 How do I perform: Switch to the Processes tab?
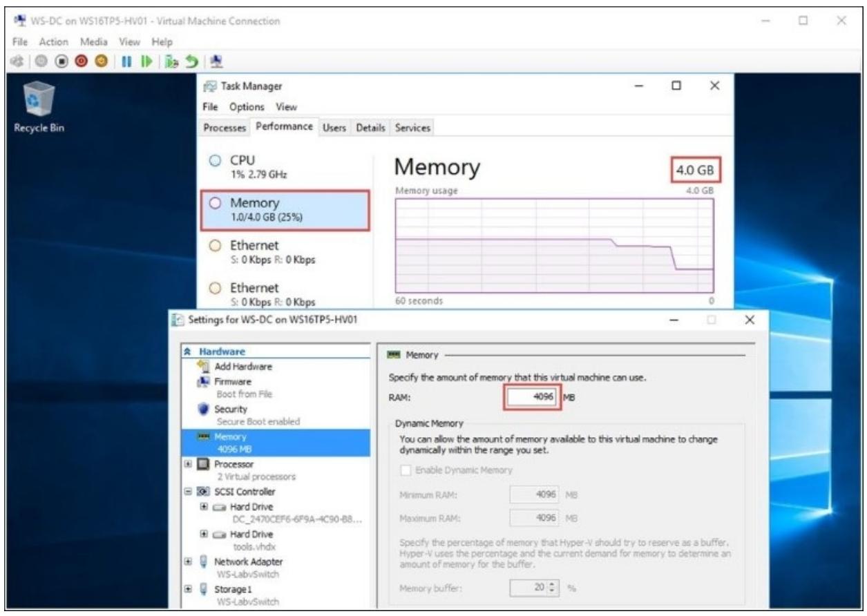click(224, 128)
